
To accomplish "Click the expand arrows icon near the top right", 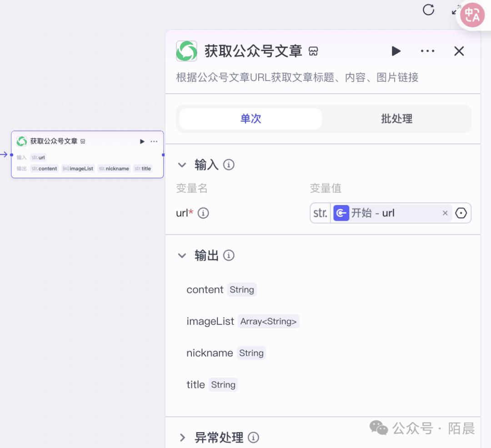I will click(x=457, y=10).
